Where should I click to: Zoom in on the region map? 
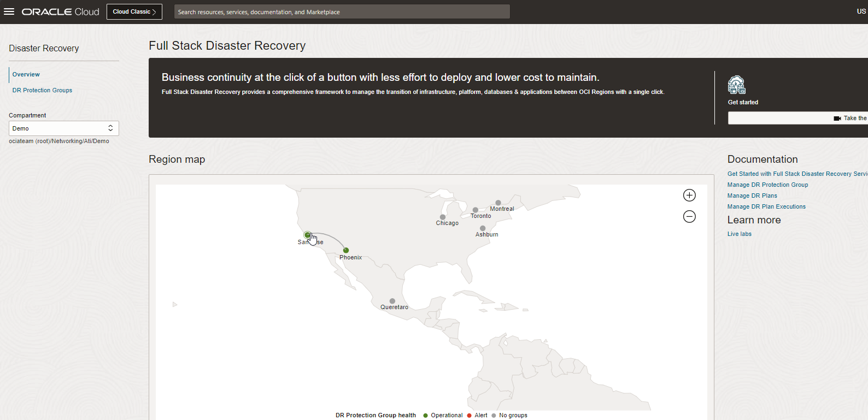point(689,195)
